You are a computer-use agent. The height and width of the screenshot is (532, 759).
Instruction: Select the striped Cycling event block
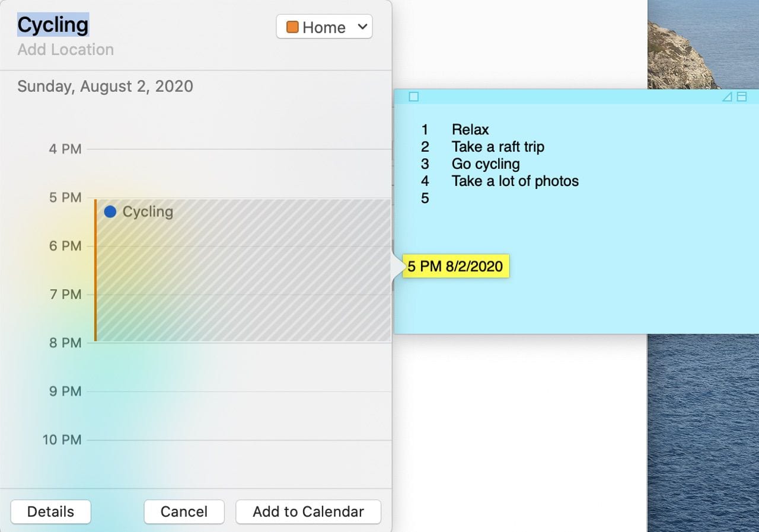click(243, 278)
